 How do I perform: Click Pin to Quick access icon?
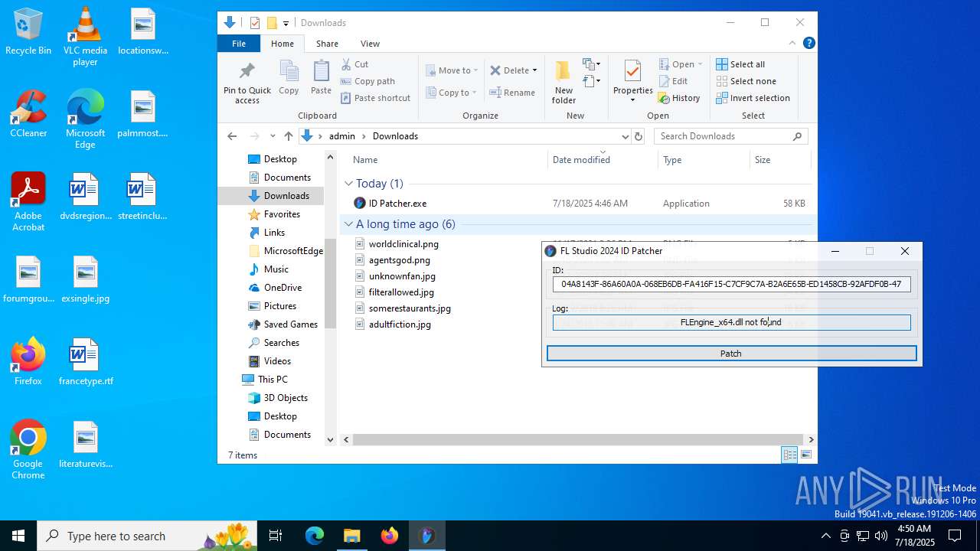click(x=247, y=72)
